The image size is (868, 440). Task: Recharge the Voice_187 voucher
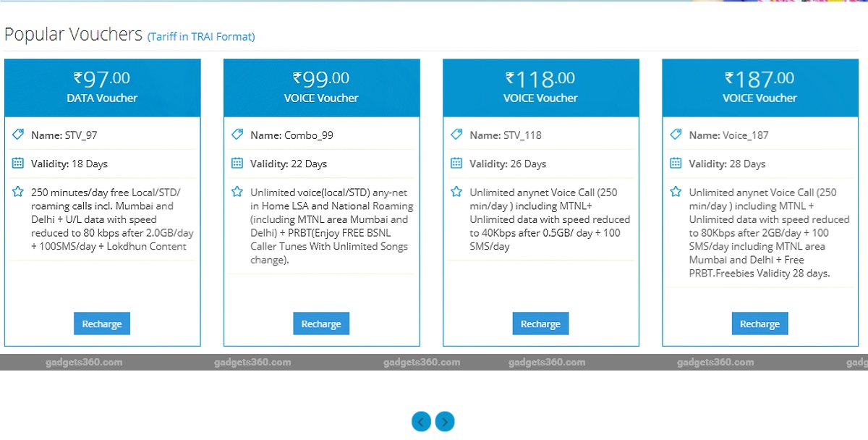(759, 323)
